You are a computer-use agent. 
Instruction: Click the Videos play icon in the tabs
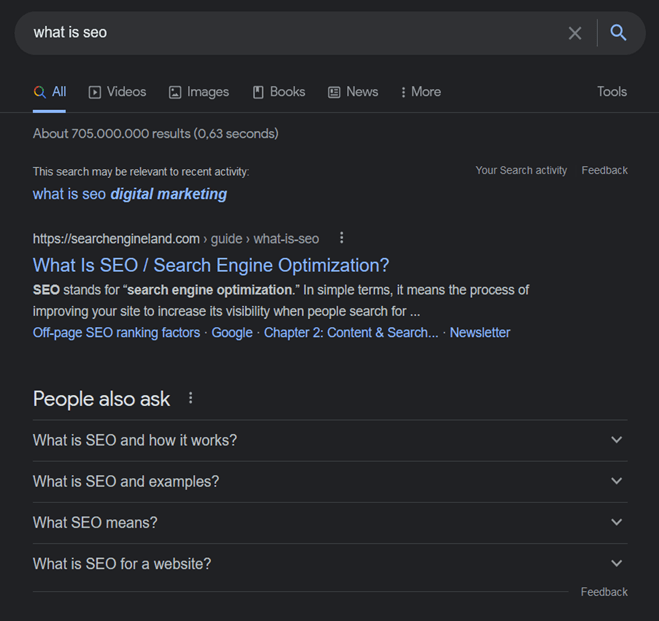(95, 92)
